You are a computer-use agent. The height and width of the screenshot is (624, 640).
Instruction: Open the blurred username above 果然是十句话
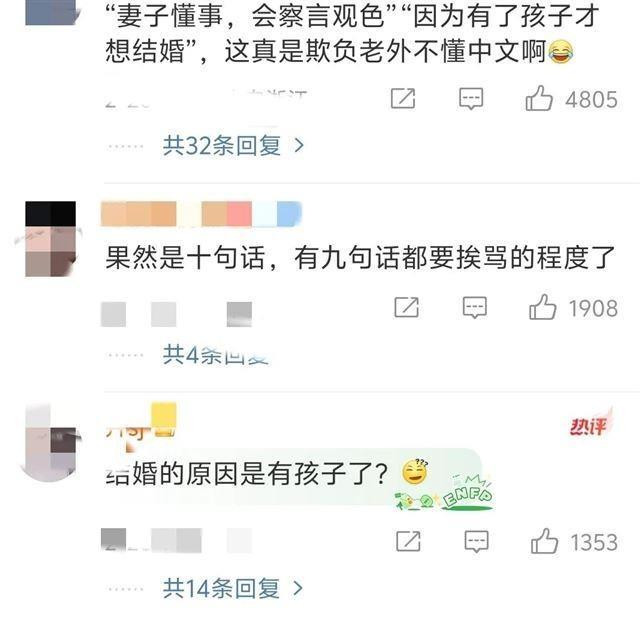[201, 213]
